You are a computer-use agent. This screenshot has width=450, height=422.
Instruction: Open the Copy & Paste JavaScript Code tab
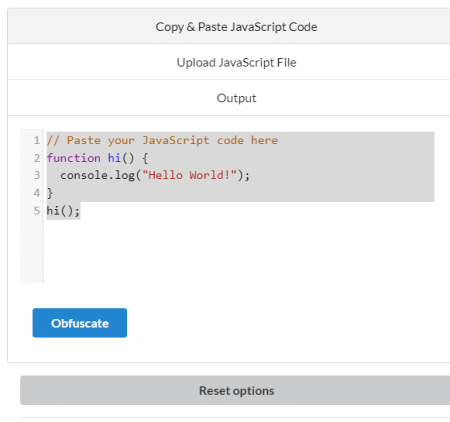236,27
